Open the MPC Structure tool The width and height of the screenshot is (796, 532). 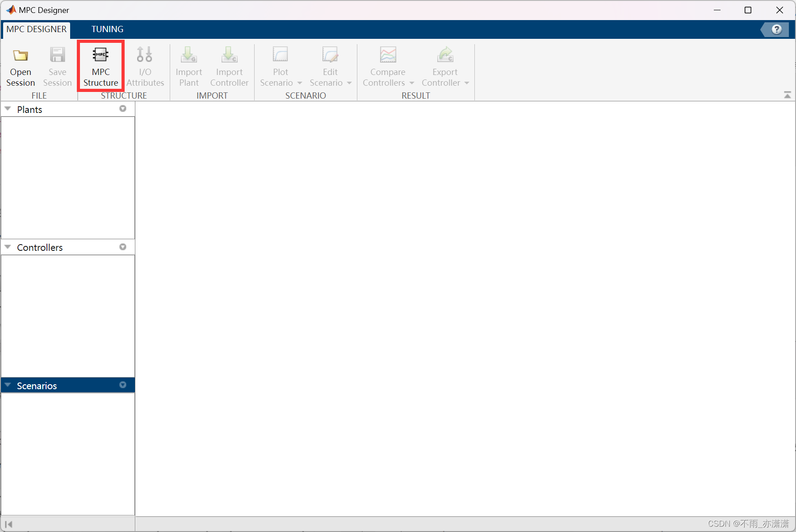(101, 66)
